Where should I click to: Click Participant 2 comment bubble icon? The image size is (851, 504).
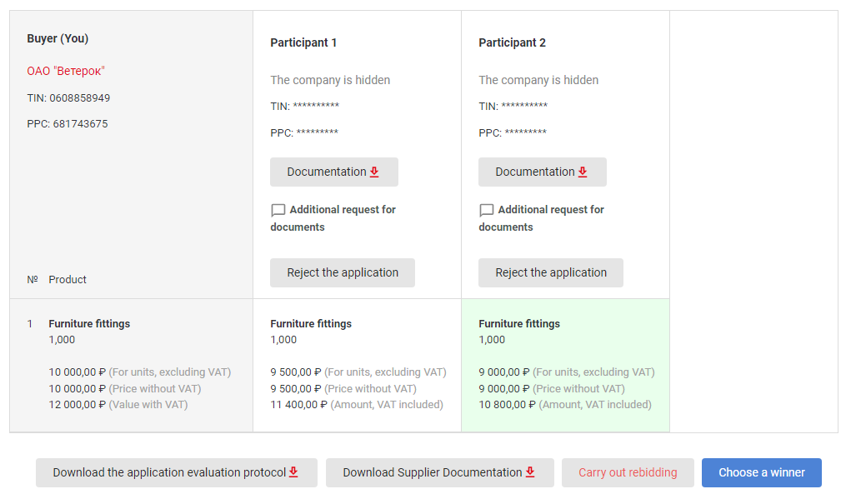click(486, 210)
